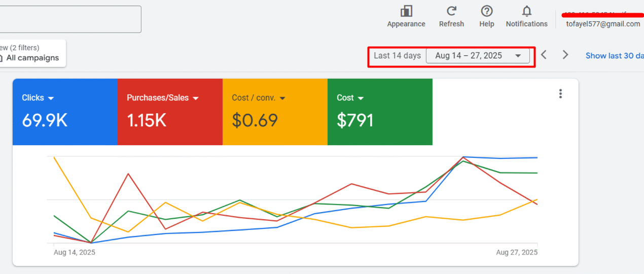This screenshot has height=274, width=644.
Task: Expand the Purchases/Sales metric dropdown arrow
Action: tap(196, 98)
